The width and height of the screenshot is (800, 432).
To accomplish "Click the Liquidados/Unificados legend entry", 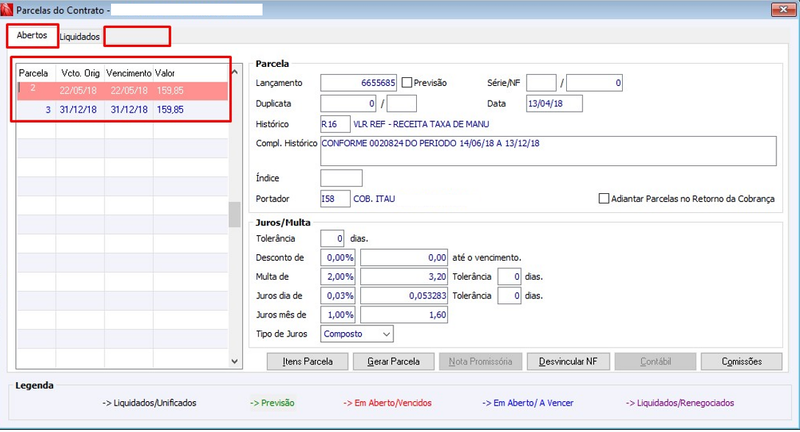I will [x=149, y=403].
